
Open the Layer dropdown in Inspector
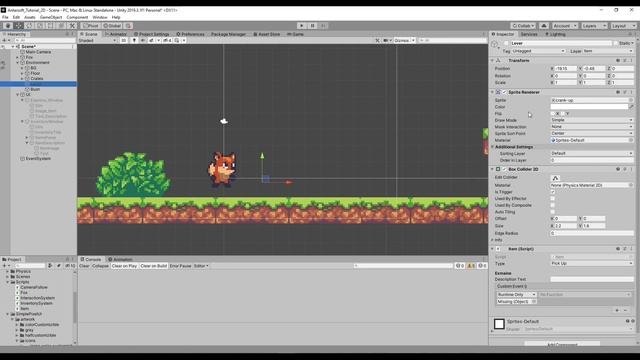608,51
